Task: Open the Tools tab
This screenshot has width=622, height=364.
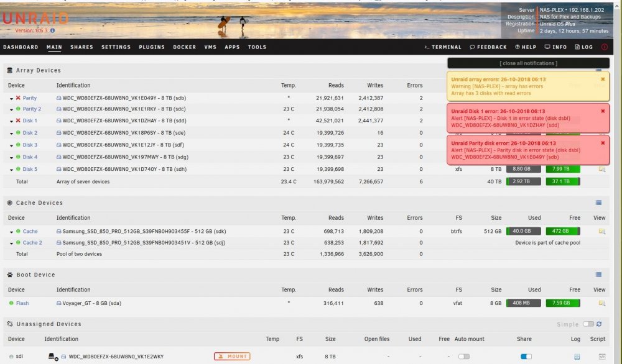Action: tap(257, 47)
